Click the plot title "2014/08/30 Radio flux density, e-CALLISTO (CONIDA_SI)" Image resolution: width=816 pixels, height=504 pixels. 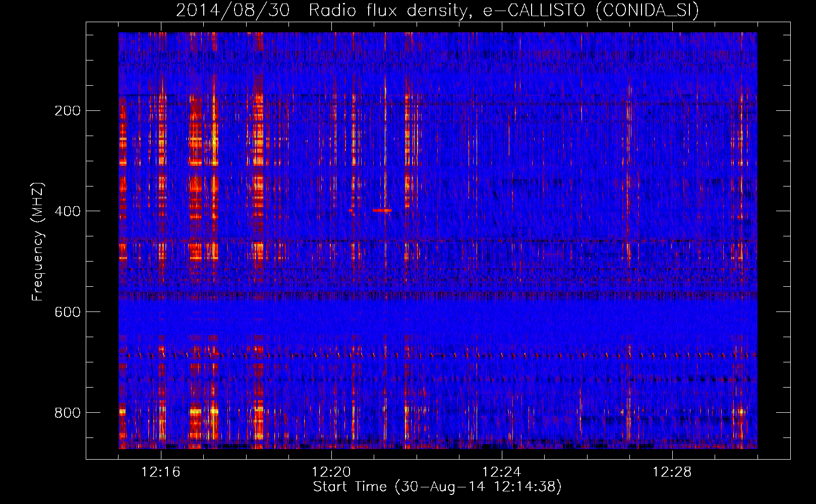coord(437,10)
